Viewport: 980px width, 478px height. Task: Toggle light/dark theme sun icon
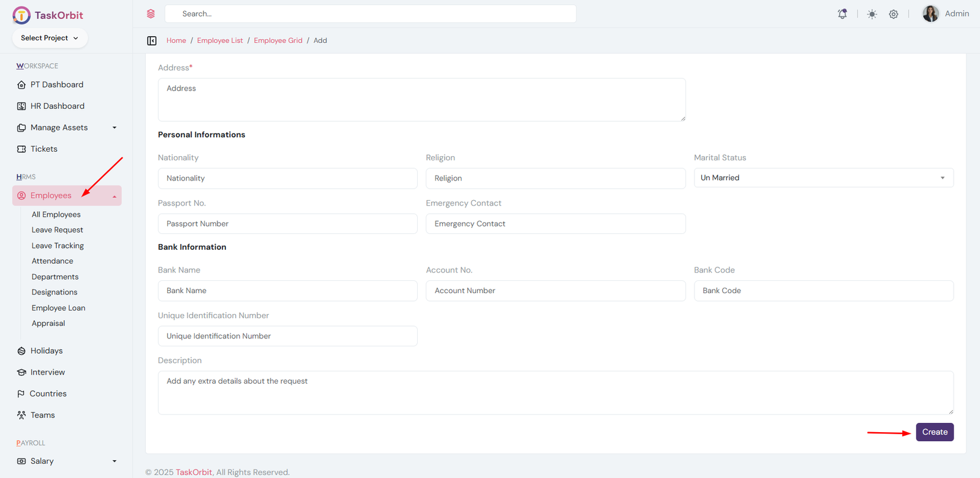tap(872, 14)
